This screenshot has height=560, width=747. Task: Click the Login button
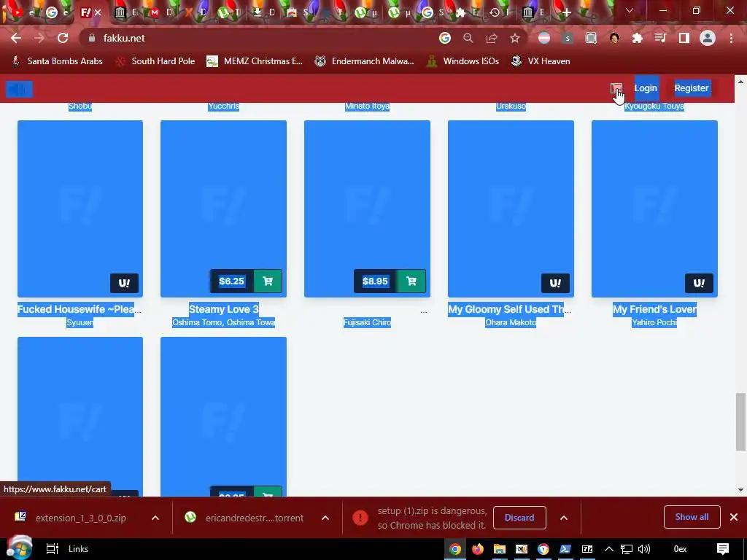(646, 88)
